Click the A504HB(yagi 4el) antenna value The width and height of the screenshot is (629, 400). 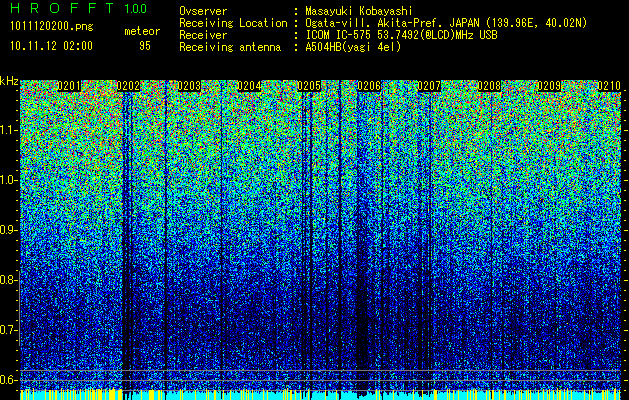(x=353, y=47)
